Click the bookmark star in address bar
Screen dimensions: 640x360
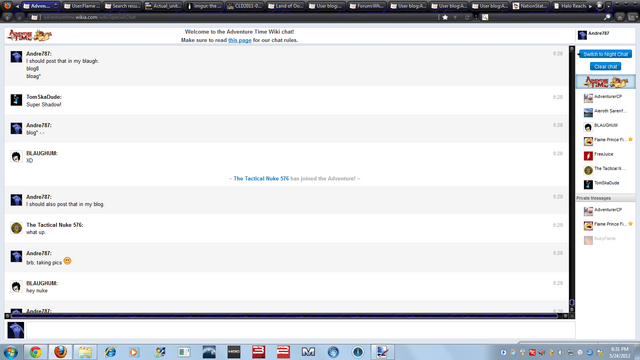point(445,17)
